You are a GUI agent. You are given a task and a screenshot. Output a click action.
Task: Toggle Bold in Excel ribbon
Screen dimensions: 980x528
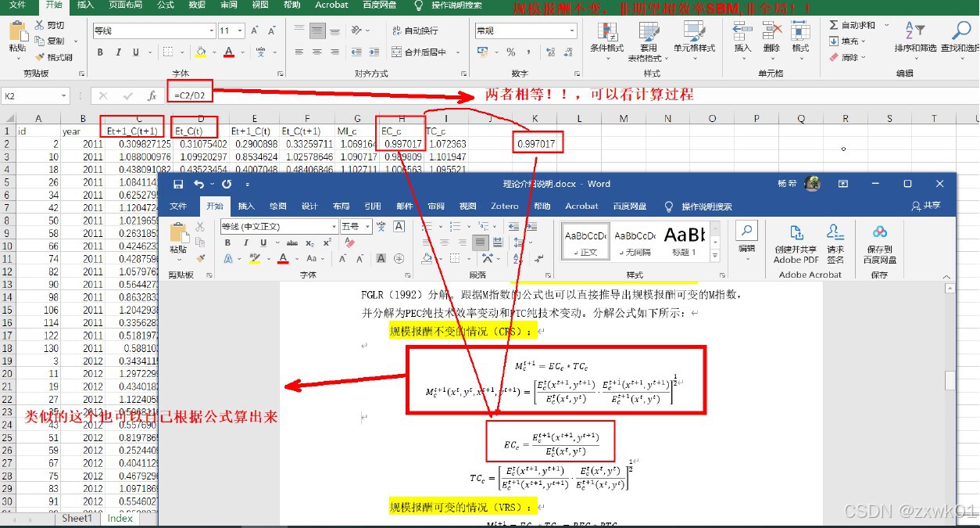(100, 52)
